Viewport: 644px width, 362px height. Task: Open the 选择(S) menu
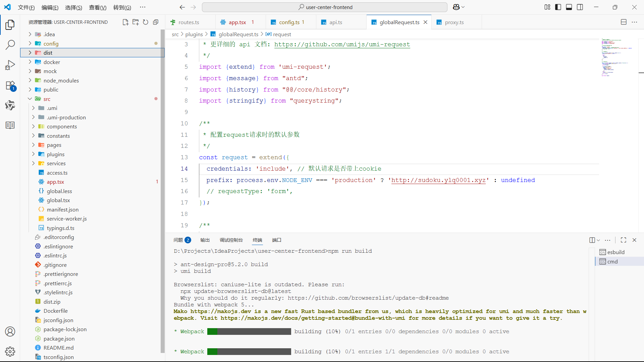[73, 7]
